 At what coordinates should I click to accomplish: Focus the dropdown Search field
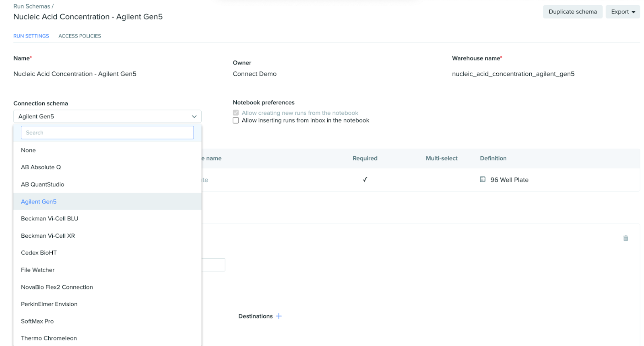click(107, 133)
